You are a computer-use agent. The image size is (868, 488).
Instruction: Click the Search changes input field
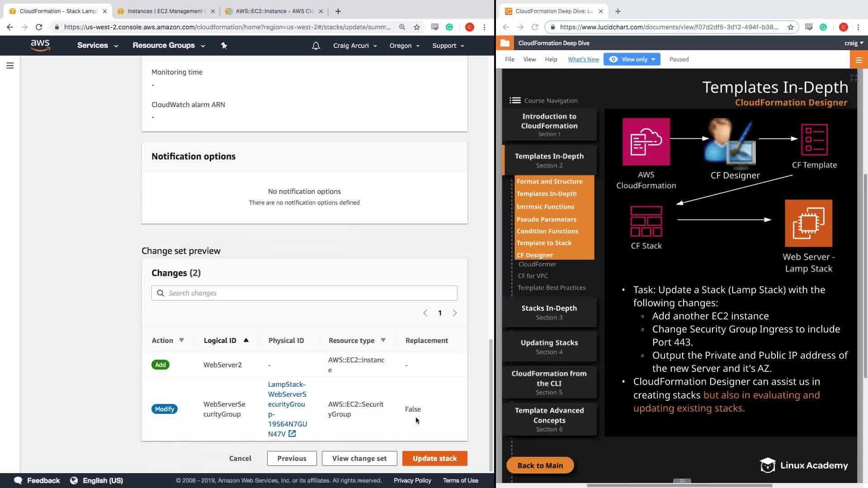304,293
